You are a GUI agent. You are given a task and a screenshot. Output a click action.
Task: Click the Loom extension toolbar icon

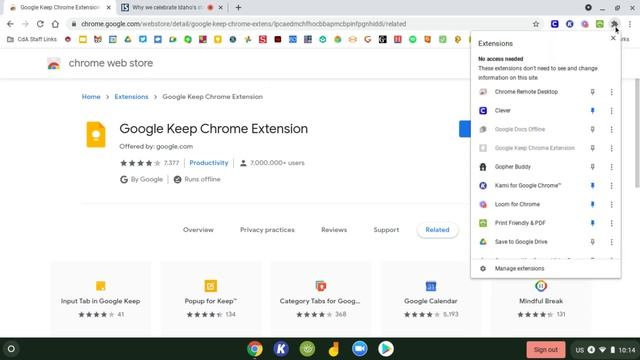584,24
